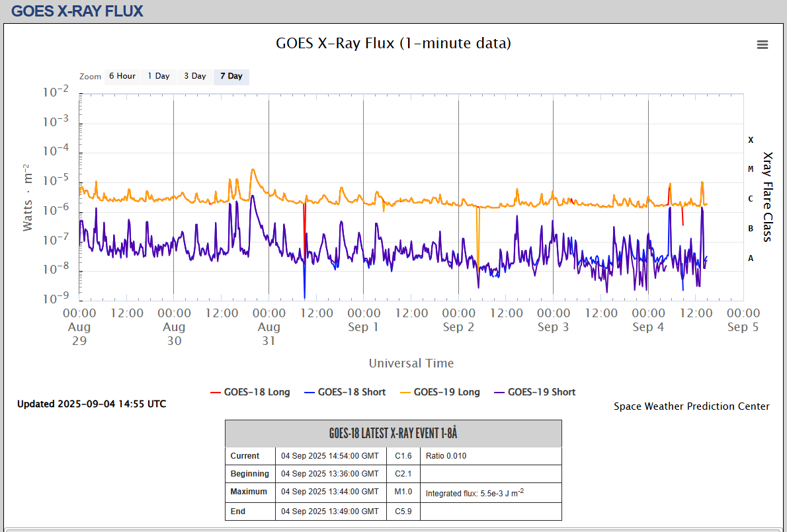Set zoom range to 6 Hour
This screenshot has width=787, height=532.
[122, 76]
